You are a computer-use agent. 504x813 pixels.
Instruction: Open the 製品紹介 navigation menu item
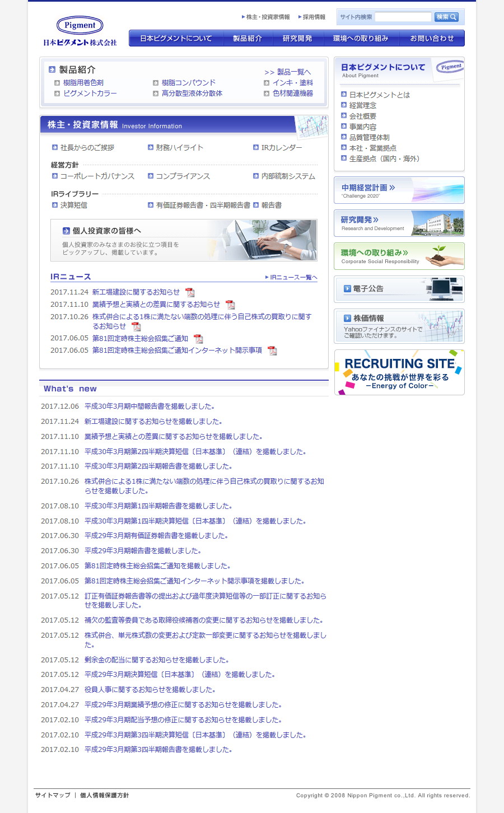pos(247,39)
